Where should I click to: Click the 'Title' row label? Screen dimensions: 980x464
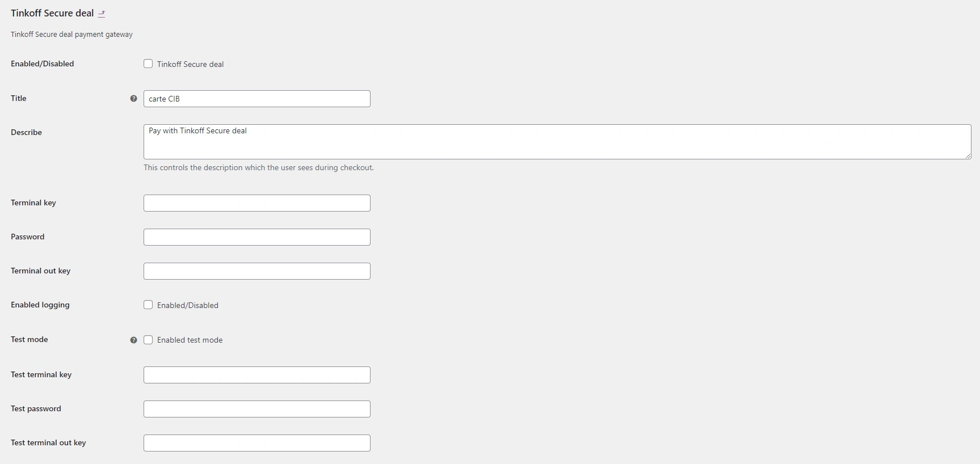(x=19, y=99)
